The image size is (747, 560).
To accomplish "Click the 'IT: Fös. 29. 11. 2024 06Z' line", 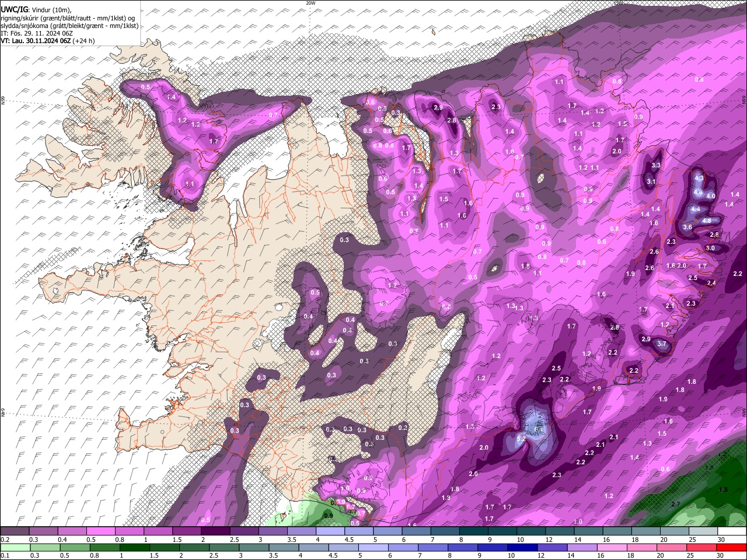I will [37, 33].
